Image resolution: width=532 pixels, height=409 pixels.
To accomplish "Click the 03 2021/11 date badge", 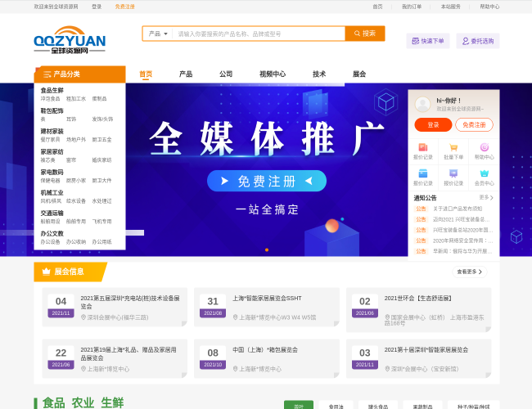I will pos(365,357).
